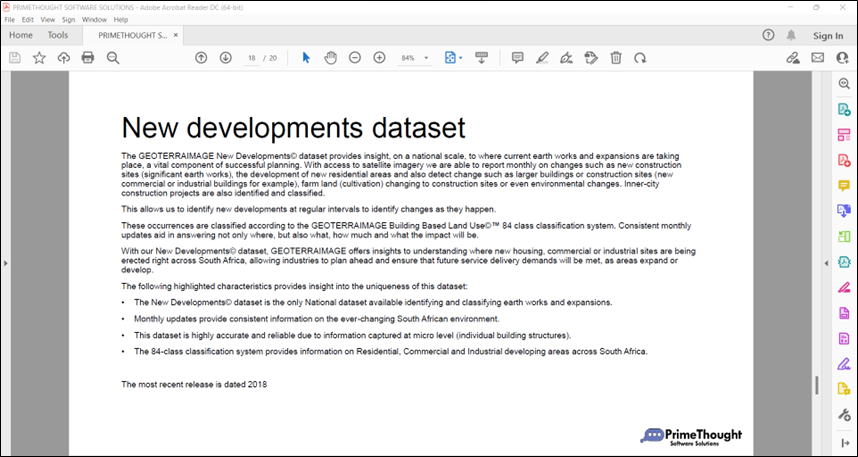This screenshot has height=457, width=858.
Task: Send file by email envelope icon
Action: [x=818, y=57]
